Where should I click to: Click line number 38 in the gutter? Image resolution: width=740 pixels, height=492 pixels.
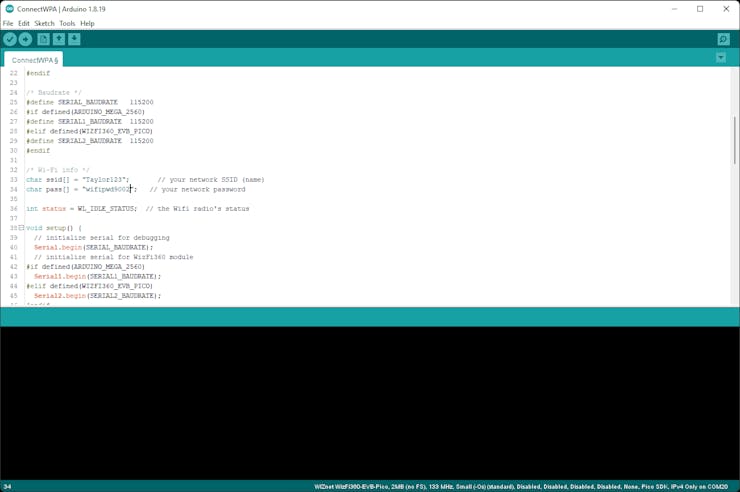coord(13,228)
